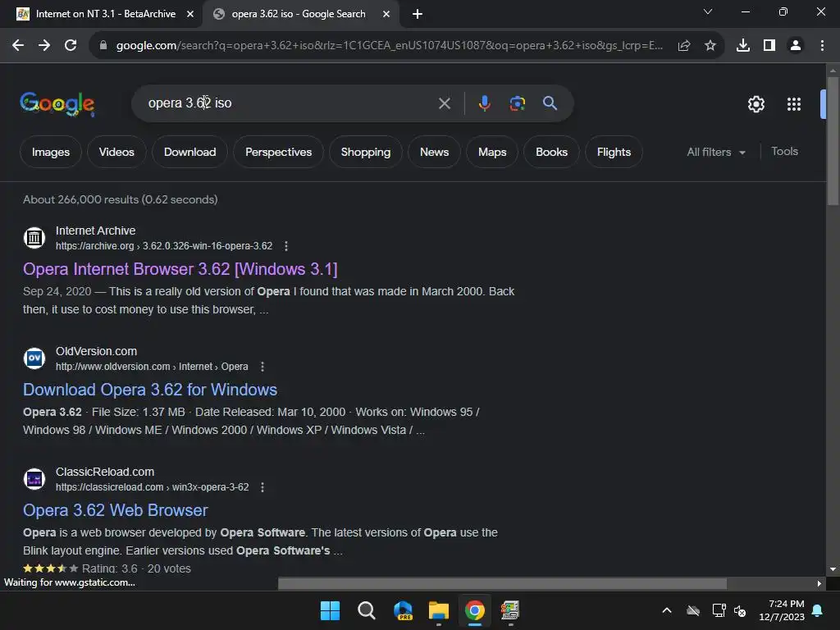Search by image with Google Lens
840x630 pixels.
click(x=518, y=103)
